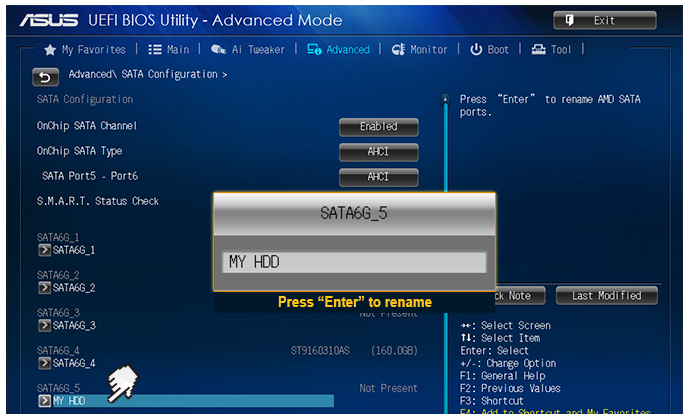The width and height of the screenshot is (689, 420).
Task: Click the SATA6G_4 arrow icon
Action: tap(45, 363)
